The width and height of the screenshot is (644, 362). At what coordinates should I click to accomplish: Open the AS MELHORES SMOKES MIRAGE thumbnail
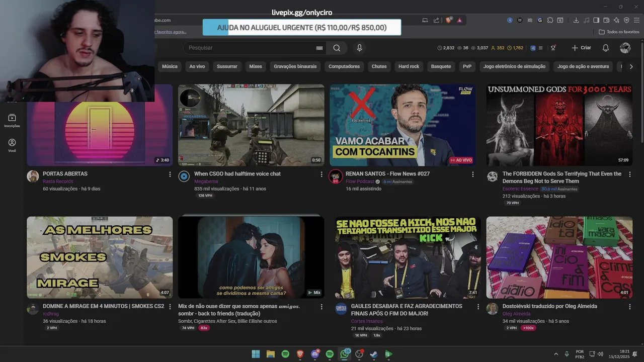click(100, 257)
